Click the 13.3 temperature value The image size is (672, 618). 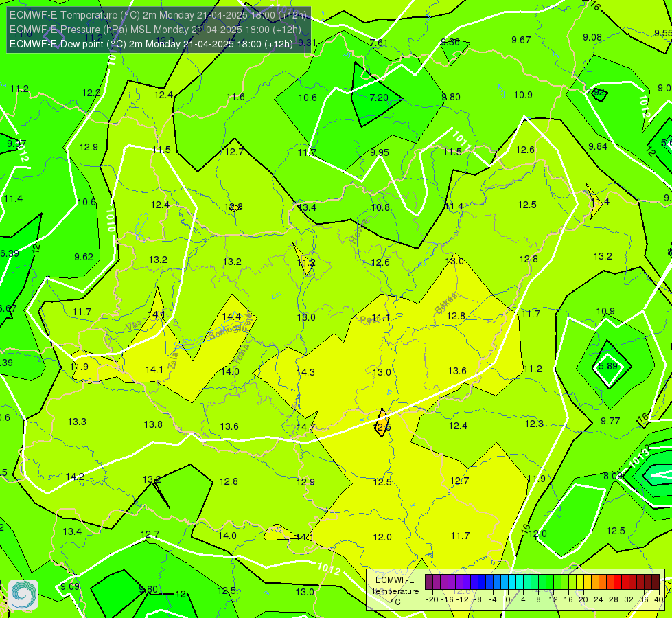[77, 422]
